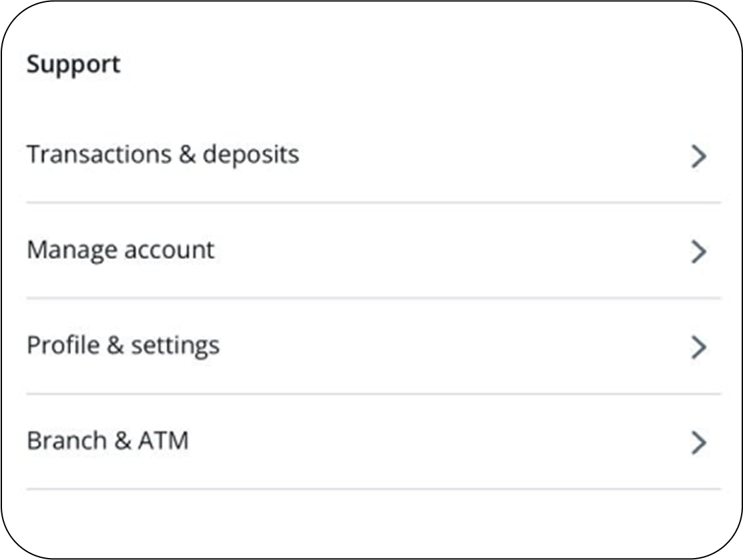
Task: Click the ampersand in Branch & ATM
Action: tap(121, 441)
